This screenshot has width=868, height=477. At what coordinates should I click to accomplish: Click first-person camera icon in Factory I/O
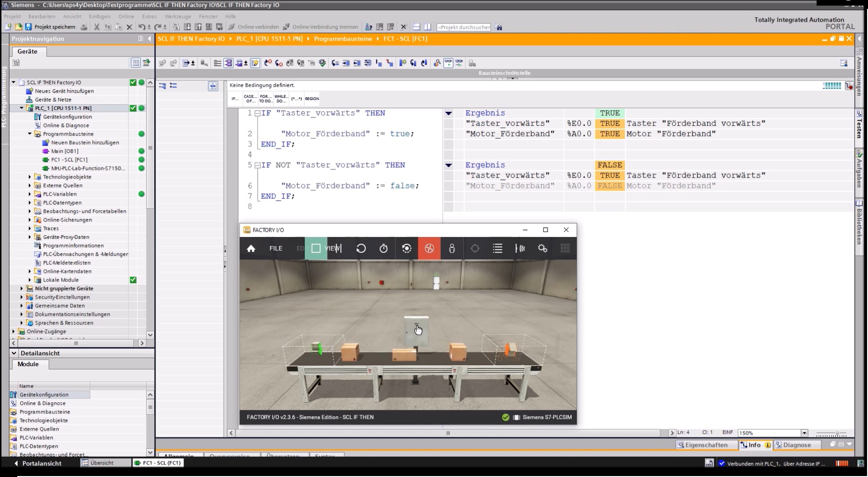pyautogui.click(x=452, y=248)
